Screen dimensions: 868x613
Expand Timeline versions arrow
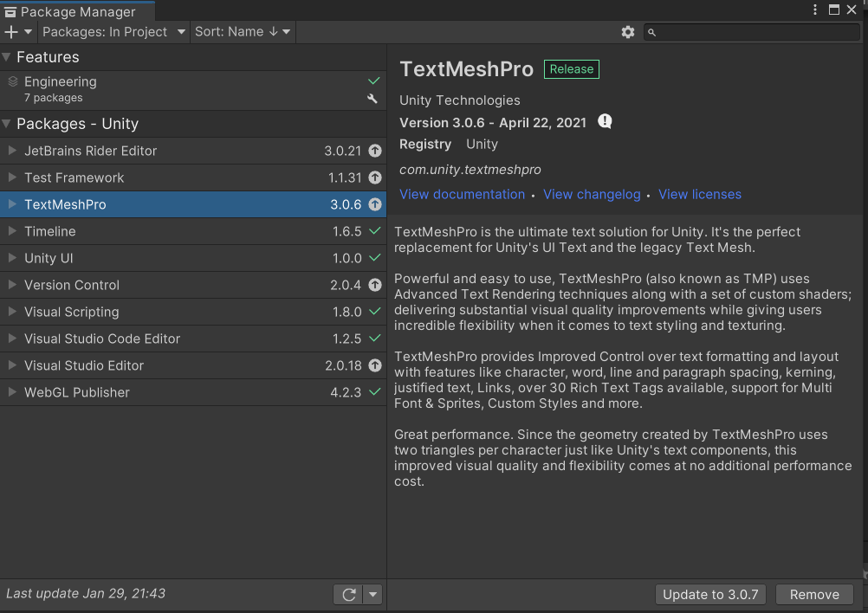pyautogui.click(x=12, y=231)
